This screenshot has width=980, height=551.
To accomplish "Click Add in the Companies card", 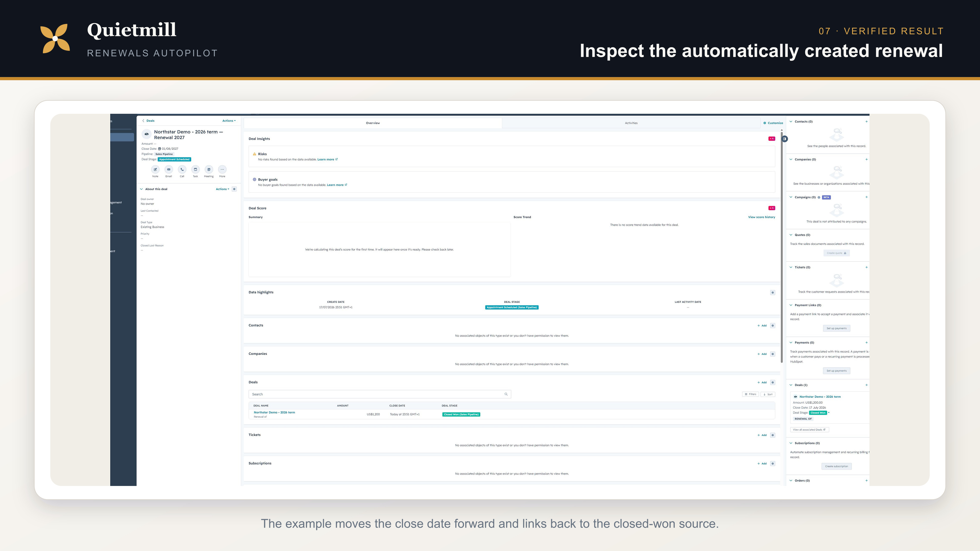I will click(x=762, y=354).
